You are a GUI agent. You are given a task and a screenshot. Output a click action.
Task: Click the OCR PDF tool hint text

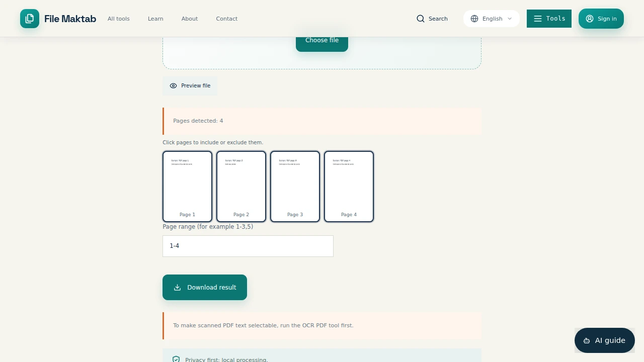pos(263,325)
